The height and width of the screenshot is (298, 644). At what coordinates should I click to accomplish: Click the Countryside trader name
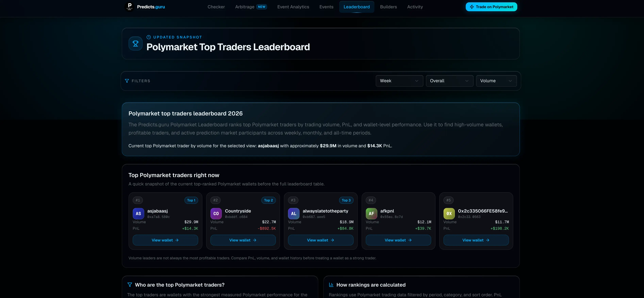click(238, 211)
